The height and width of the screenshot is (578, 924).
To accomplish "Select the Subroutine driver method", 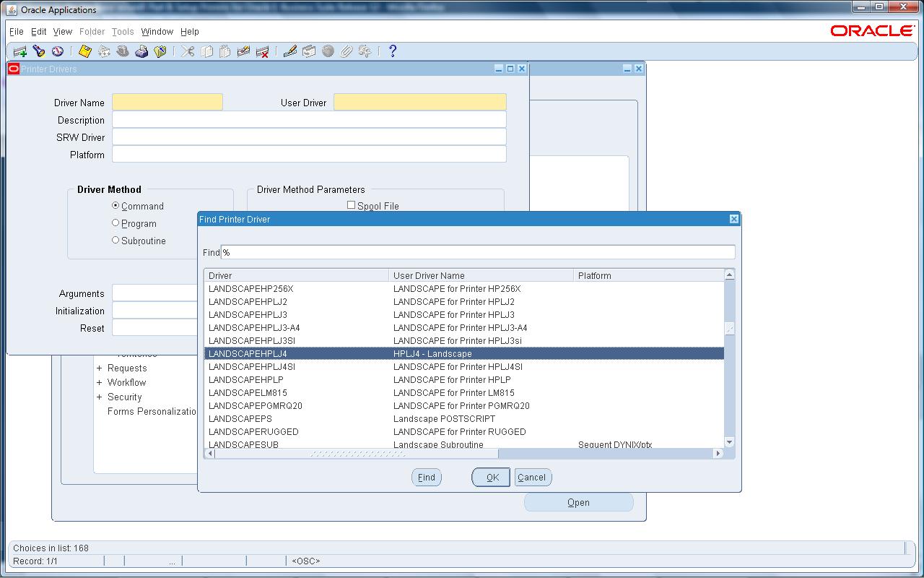I will coord(115,241).
